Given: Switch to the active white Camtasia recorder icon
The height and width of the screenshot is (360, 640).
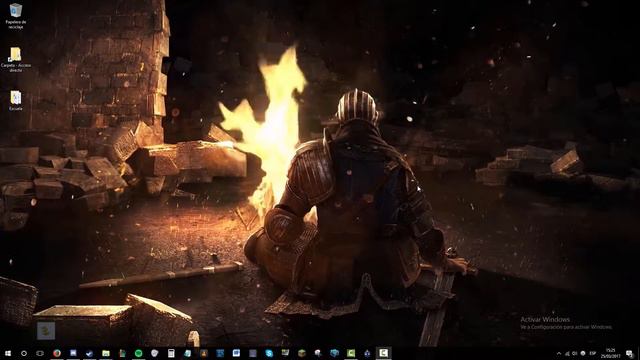Looking at the screenshot, I should tap(383, 353).
